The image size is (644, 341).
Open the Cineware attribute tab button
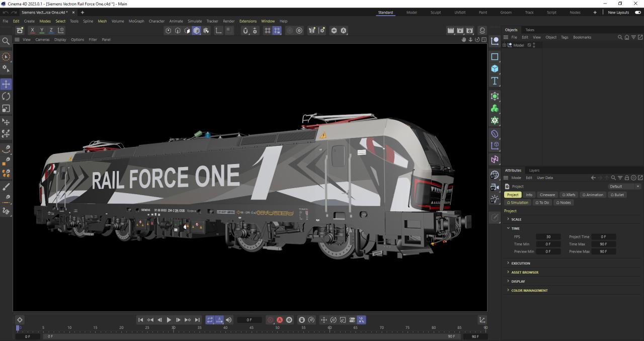coord(547,195)
